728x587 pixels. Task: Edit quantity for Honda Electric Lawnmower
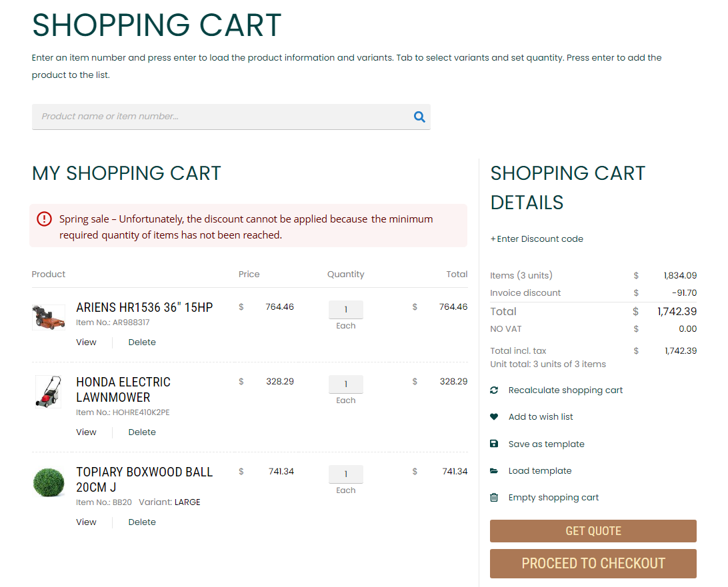tap(346, 384)
